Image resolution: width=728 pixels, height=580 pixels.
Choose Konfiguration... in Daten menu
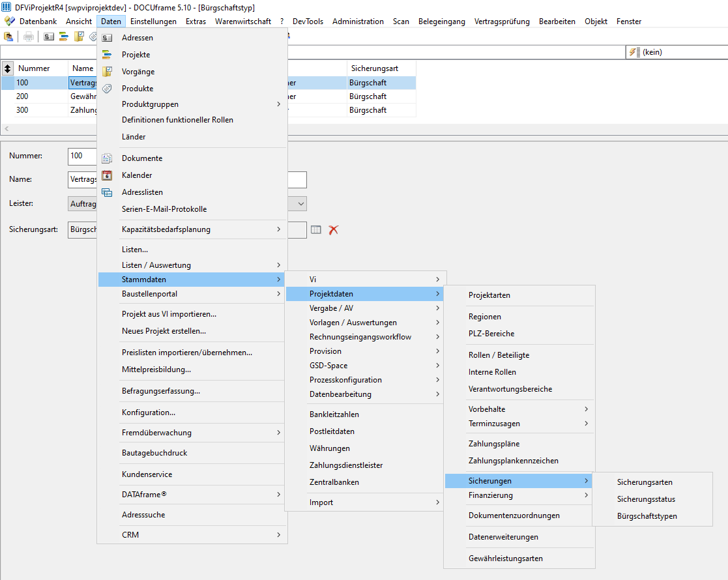tap(192, 413)
